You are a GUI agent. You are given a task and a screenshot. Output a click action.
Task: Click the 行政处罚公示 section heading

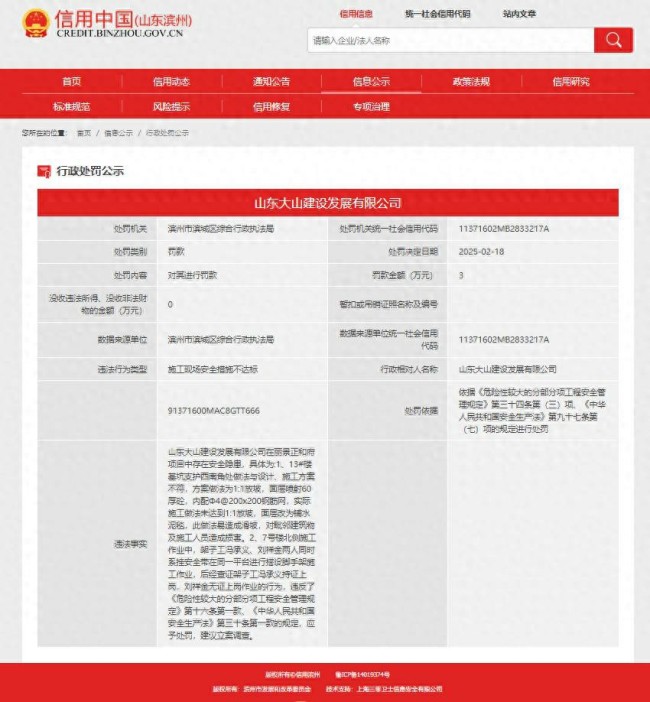click(x=90, y=171)
